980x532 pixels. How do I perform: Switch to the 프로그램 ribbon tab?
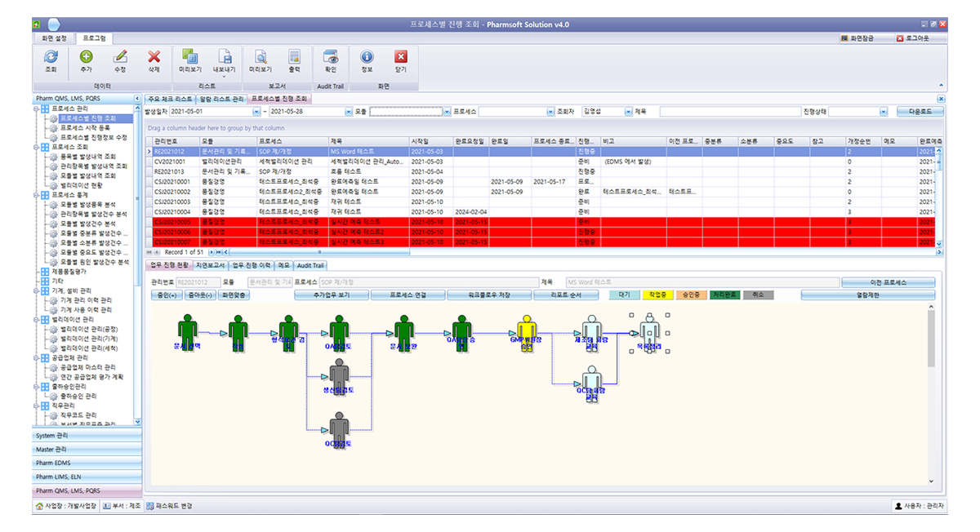point(94,38)
